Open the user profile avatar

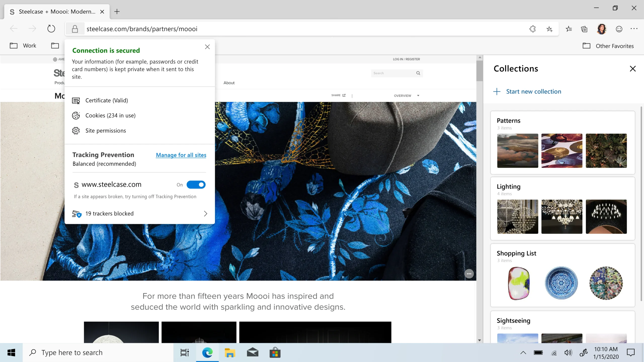[601, 29]
